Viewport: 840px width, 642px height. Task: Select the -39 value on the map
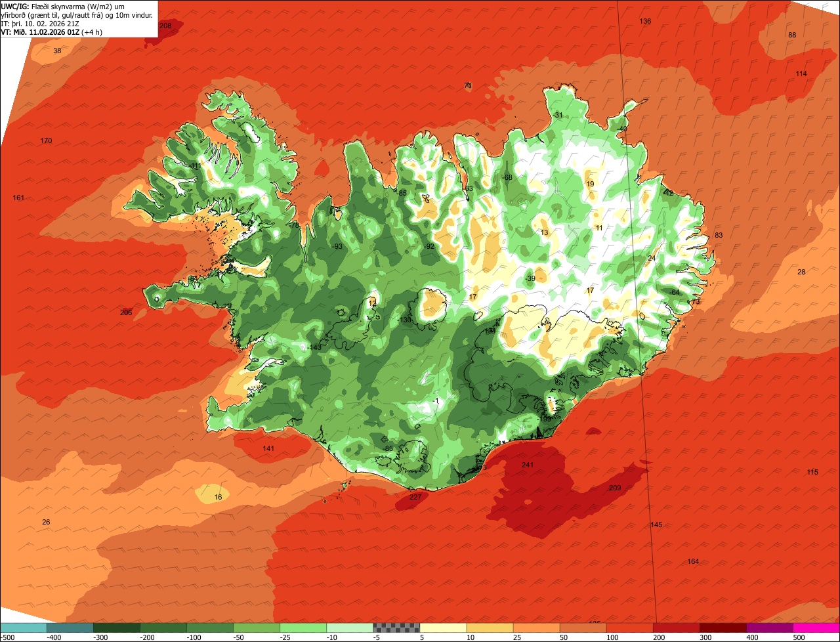click(530, 279)
